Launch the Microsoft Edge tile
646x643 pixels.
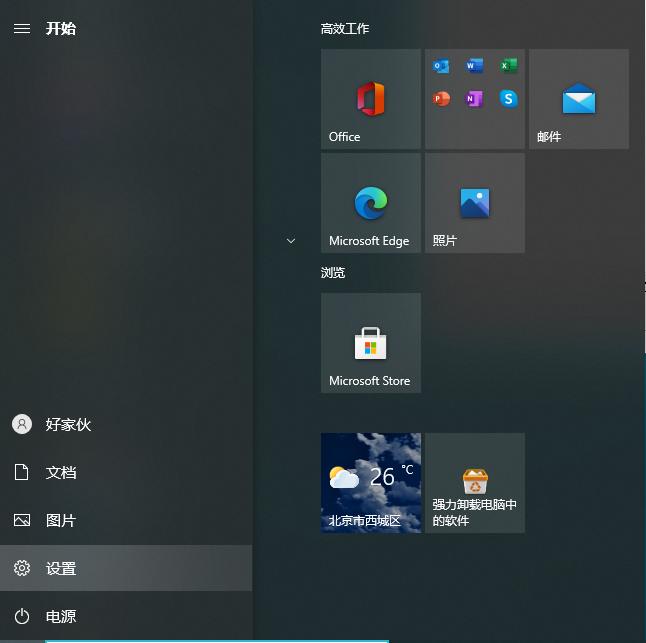pyautogui.click(x=371, y=203)
